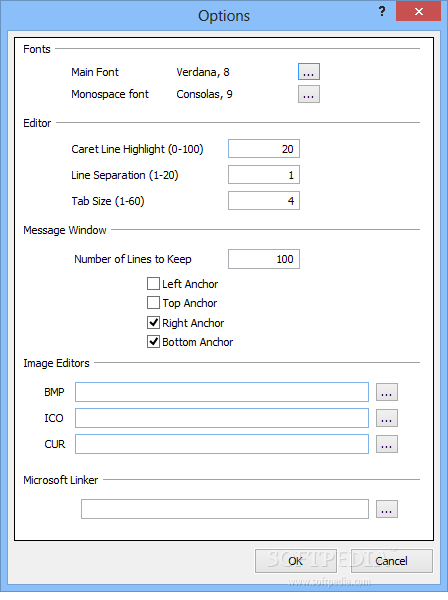Click Number of Lines to Keep field
Image resolution: width=448 pixels, height=600 pixels.
click(x=264, y=259)
